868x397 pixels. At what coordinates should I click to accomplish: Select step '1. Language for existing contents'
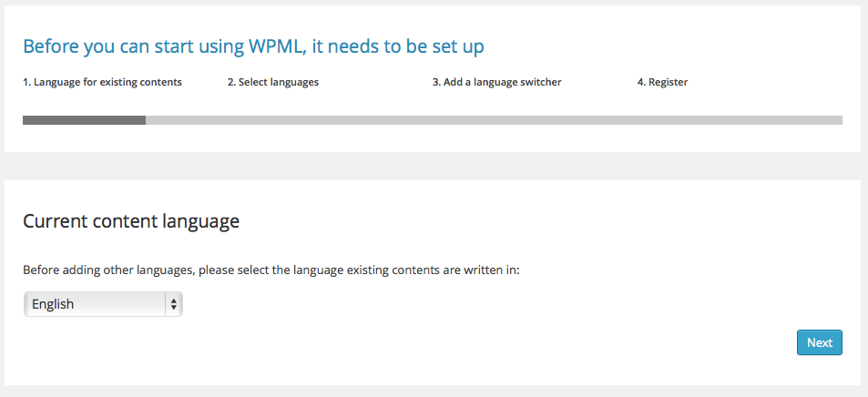click(x=102, y=82)
